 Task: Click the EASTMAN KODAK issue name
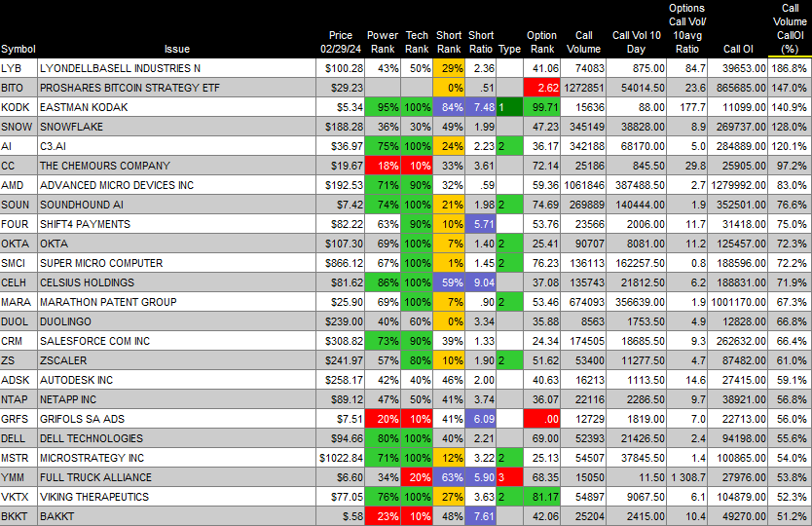[x=84, y=107]
